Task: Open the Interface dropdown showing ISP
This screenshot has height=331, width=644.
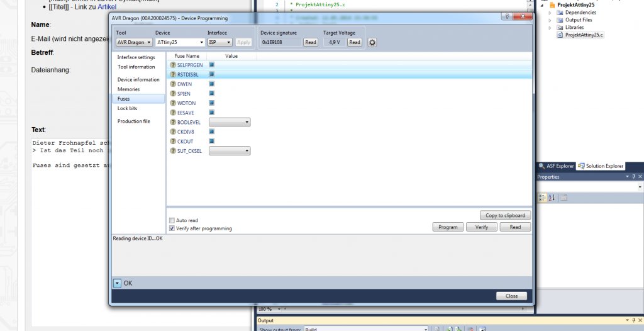Action: [219, 42]
